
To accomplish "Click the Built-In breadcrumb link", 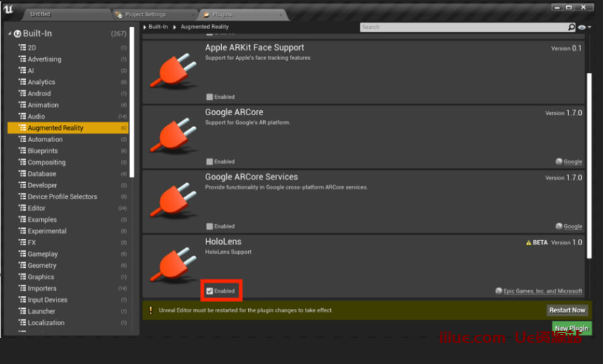I will pyautogui.click(x=158, y=27).
